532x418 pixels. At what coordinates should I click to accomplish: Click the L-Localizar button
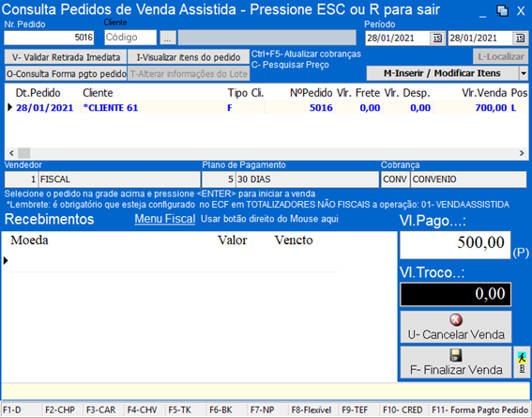point(500,56)
